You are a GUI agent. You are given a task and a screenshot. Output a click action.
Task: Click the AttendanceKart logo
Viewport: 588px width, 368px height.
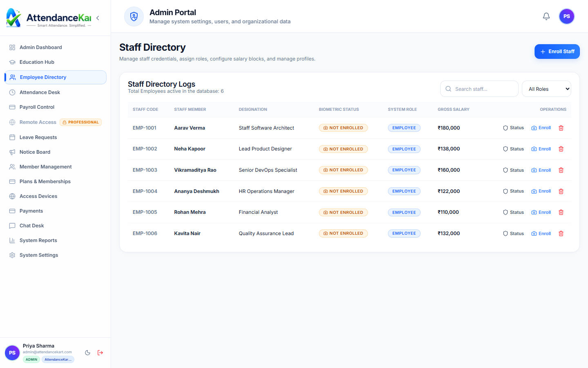coord(49,18)
